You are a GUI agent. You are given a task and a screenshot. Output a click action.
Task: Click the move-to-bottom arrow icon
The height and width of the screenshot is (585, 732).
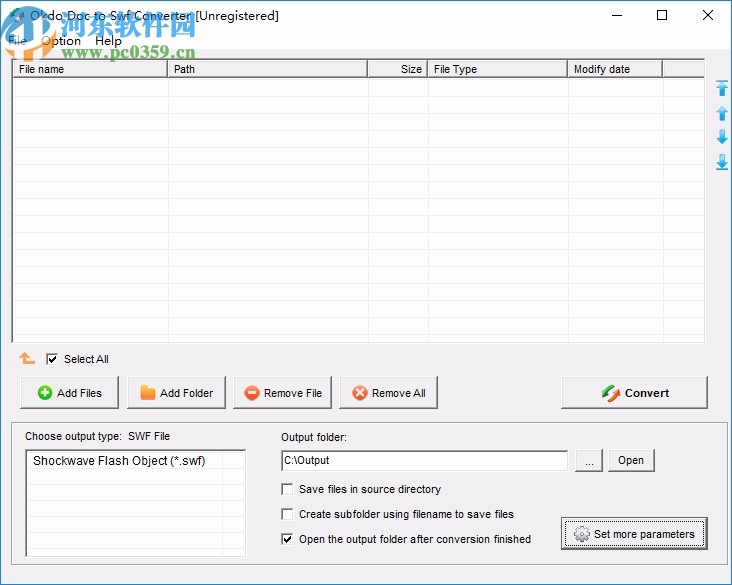coord(722,162)
